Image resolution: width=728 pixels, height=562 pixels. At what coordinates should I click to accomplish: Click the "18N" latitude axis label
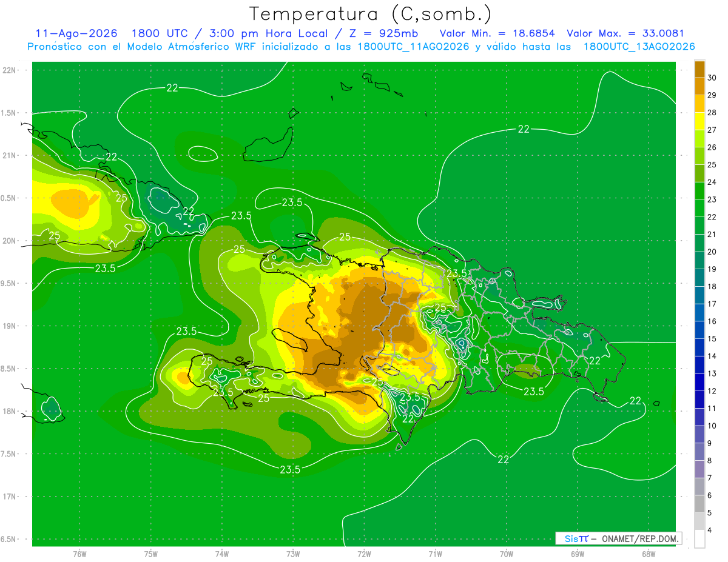(x=10, y=412)
